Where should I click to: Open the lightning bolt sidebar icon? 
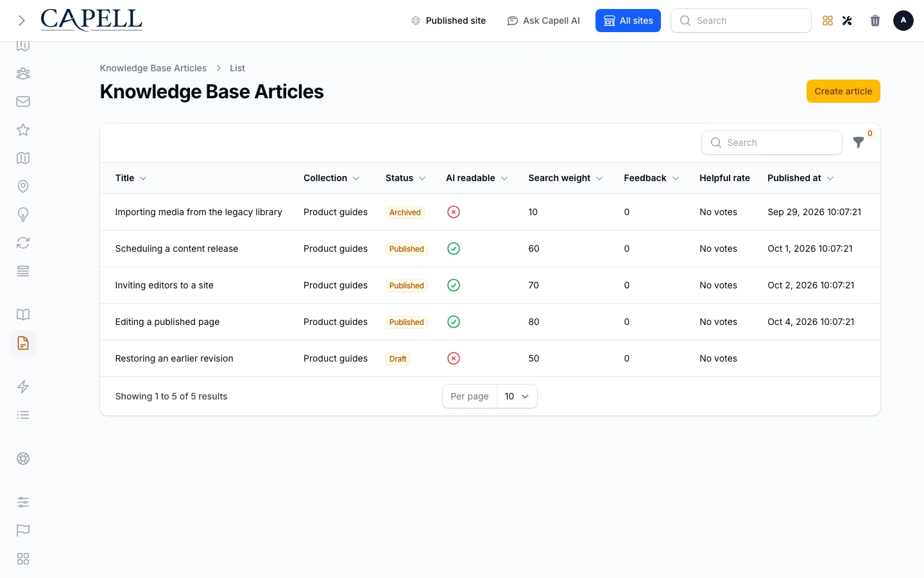click(x=23, y=387)
